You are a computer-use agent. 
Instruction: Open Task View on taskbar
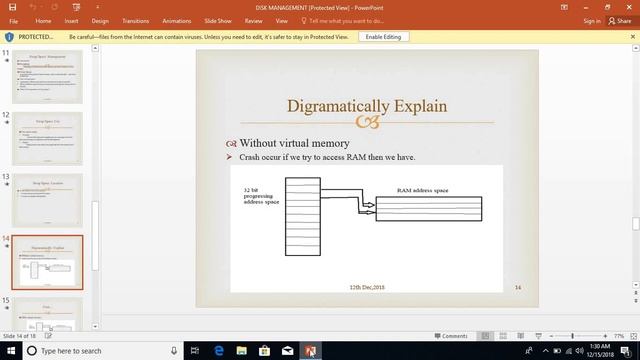195,351
